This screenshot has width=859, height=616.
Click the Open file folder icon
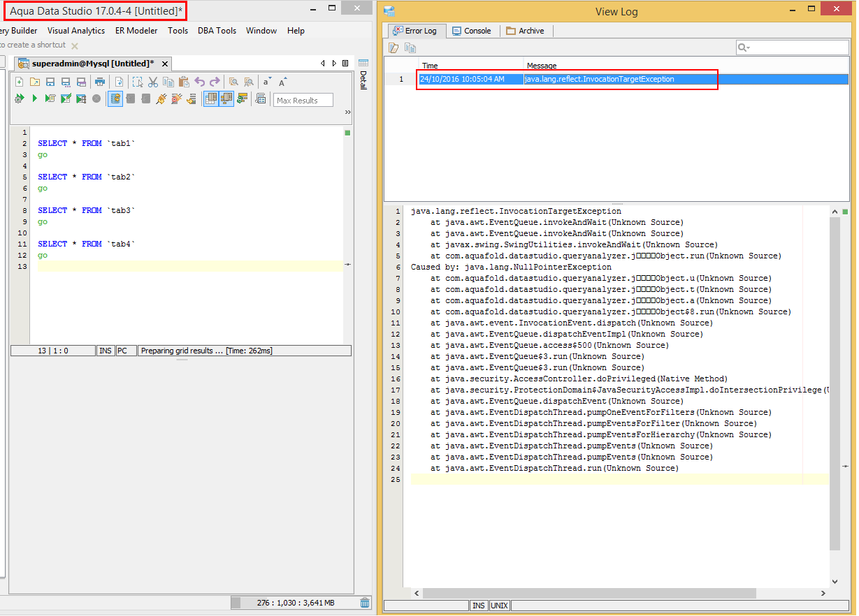(35, 82)
